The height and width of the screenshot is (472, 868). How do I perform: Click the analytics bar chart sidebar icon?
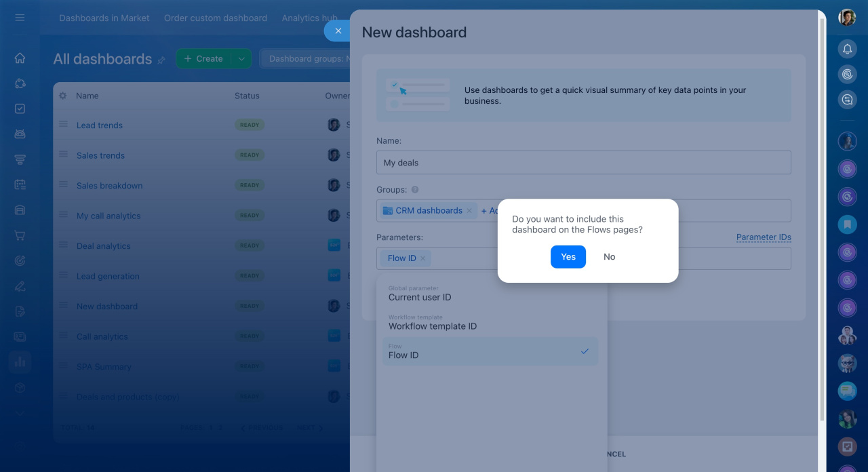point(20,361)
